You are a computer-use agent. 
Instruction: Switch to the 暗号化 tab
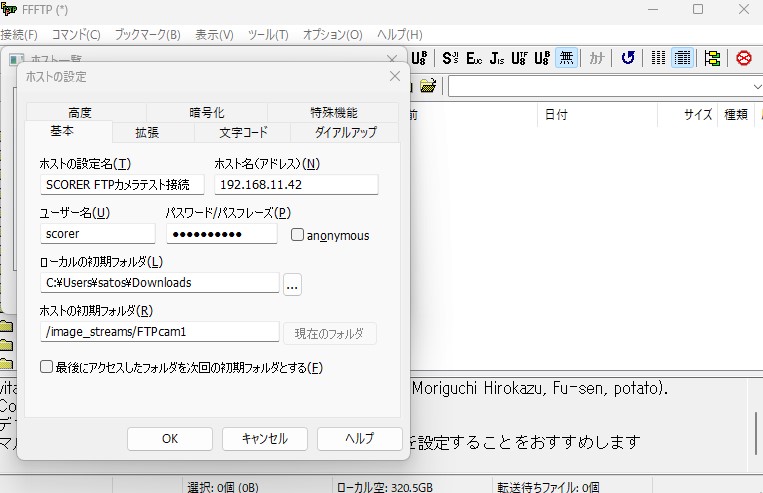pyautogui.click(x=206, y=113)
